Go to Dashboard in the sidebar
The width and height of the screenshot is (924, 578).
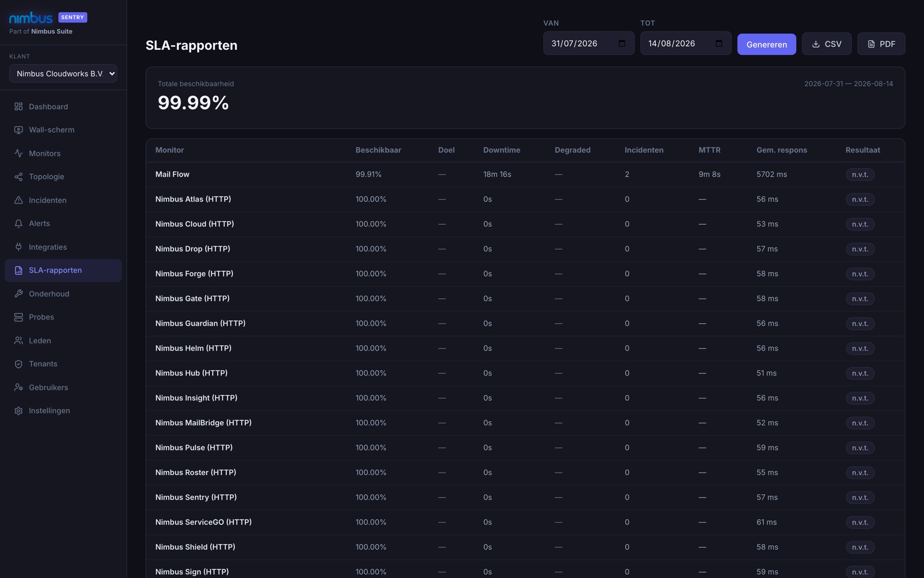(x=63, y=106)
